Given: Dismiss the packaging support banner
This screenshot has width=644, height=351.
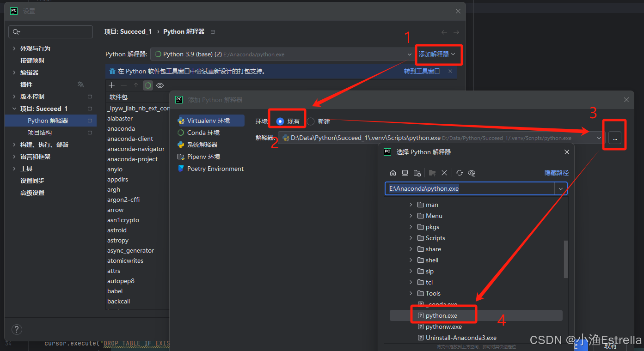Looking at the screenshot, I should (450, 71).
